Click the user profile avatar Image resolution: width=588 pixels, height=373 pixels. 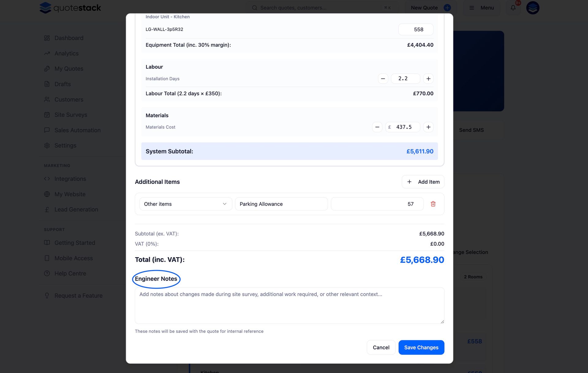pyautogui.click(x=533, y=8)
